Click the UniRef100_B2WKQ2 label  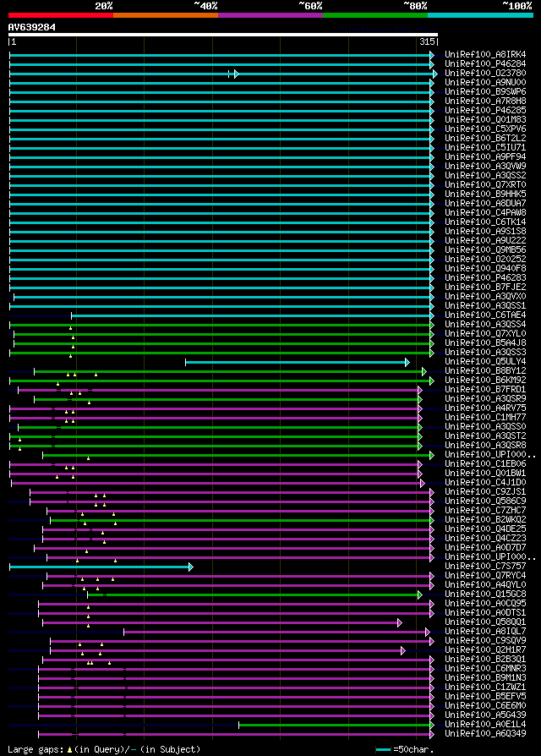point(485,520)
